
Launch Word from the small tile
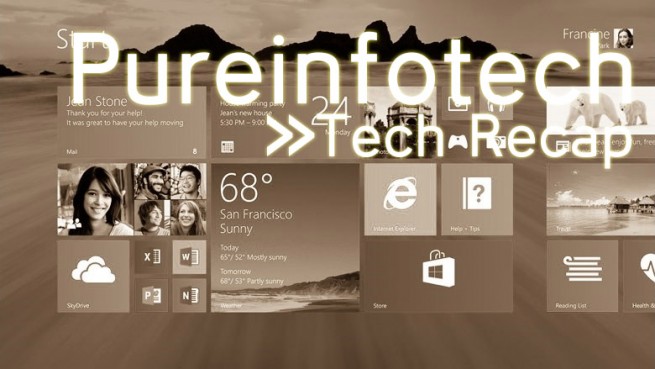[x=189, y=257]
